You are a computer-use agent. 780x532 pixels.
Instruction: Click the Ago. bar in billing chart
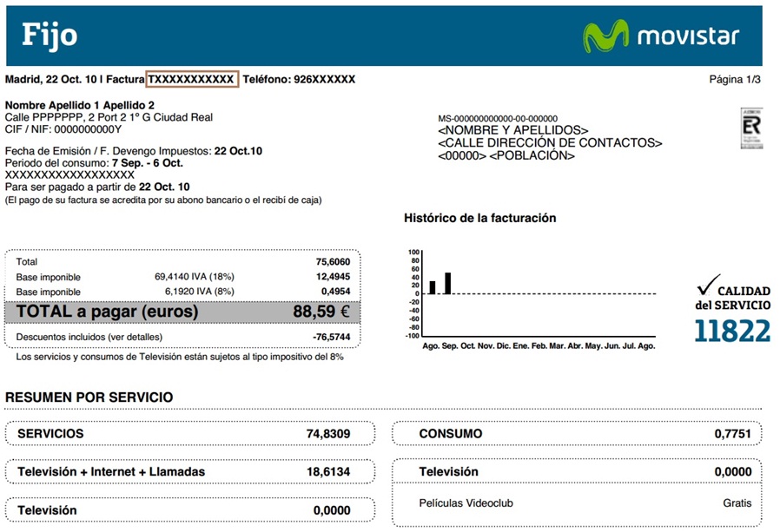[x=433, y=287]
